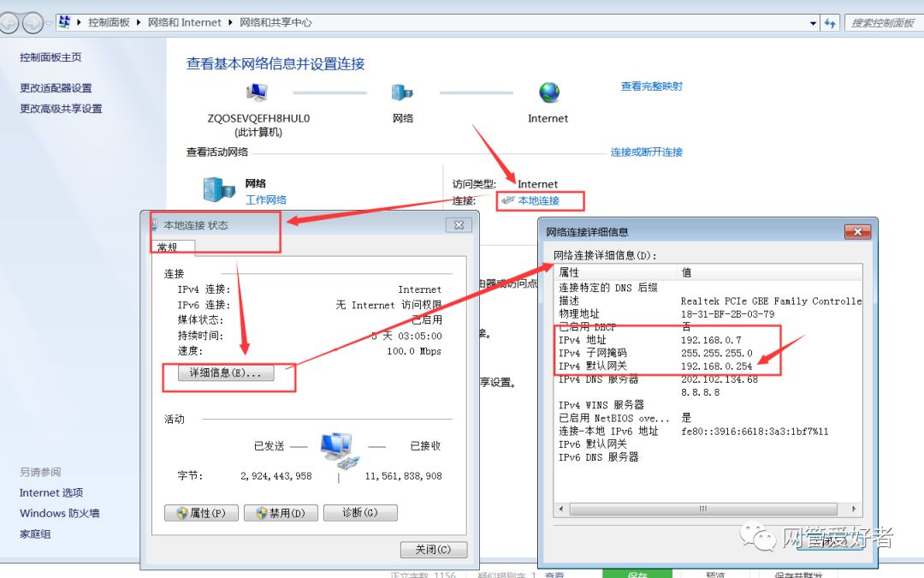
Task: Click the 诊断(G) button
Action: (x=360, y=513)
